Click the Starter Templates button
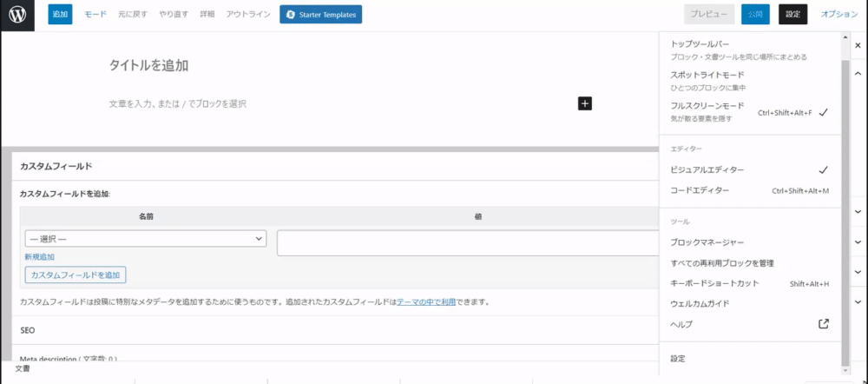 point(321,15)
